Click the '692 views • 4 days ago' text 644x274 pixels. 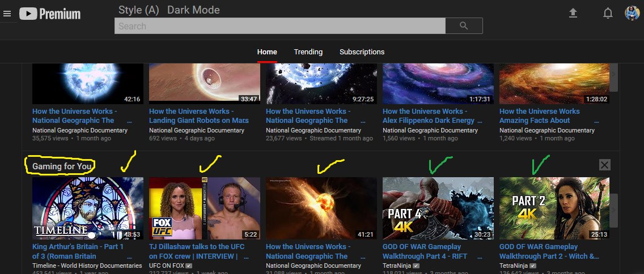coord(182,139)
